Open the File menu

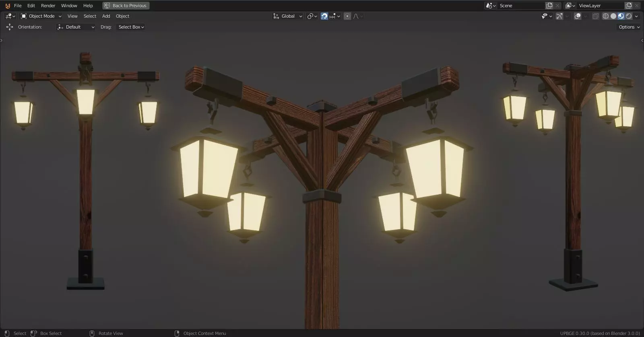(x=18, y=6)
